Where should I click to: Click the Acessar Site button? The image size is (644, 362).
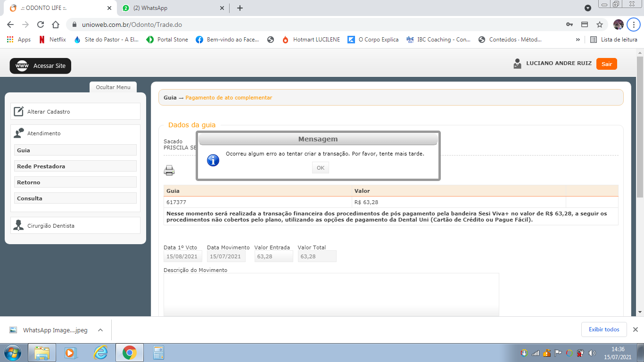click(41, 66)
